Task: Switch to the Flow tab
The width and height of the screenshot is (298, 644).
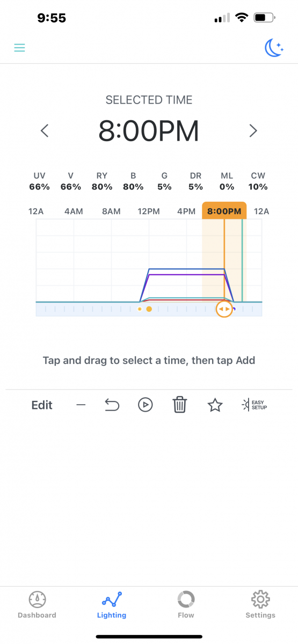Action: tap(186, 605)
